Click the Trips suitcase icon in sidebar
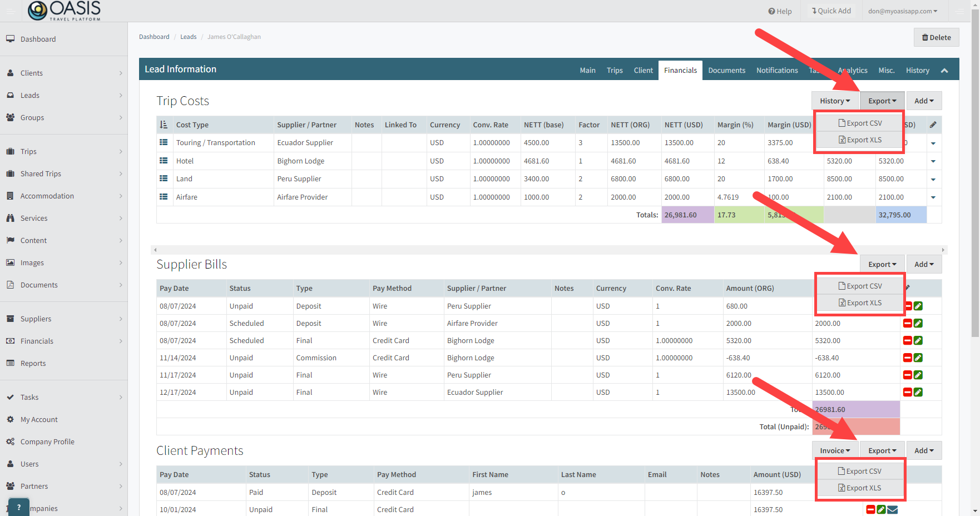Image resolution: width=980 pixels, height=516 pixels. 10,151
